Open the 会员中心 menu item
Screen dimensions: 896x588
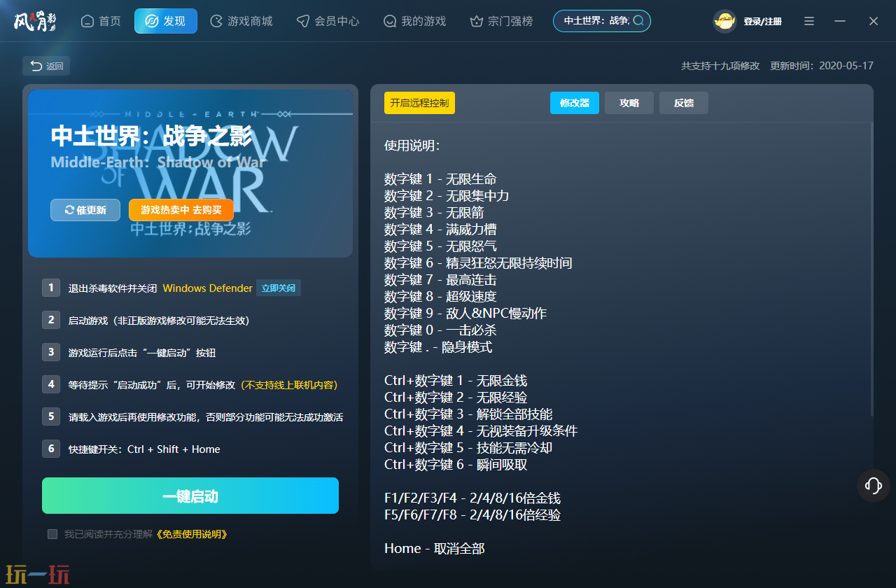point(328,21)
